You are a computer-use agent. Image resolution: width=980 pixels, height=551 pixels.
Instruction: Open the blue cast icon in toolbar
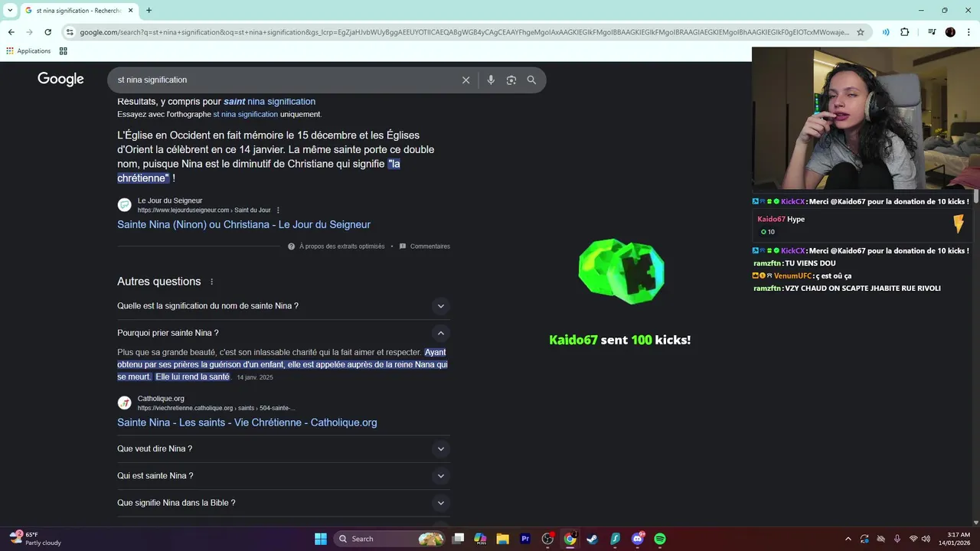[x=886, y=32]
